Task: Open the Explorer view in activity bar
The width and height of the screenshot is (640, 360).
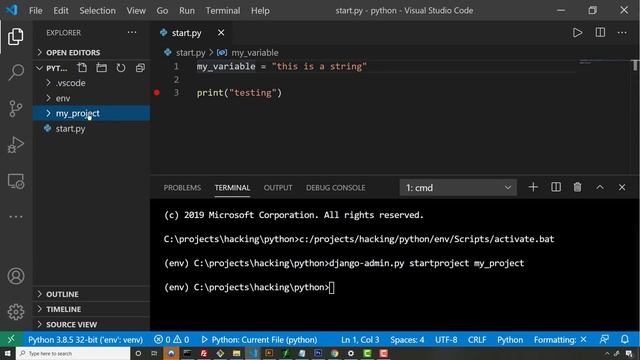Action: click(16, 36)
